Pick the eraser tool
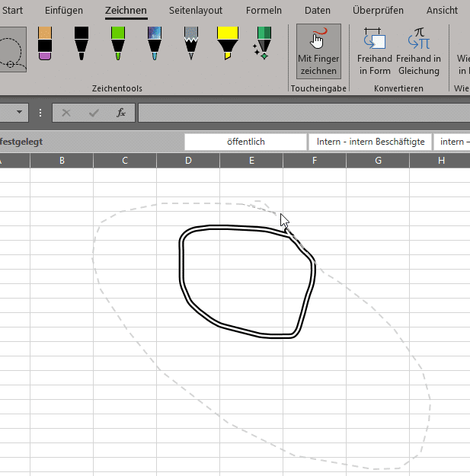The width and height of the screenshot is (470, 476). click(x=45, y=43)
